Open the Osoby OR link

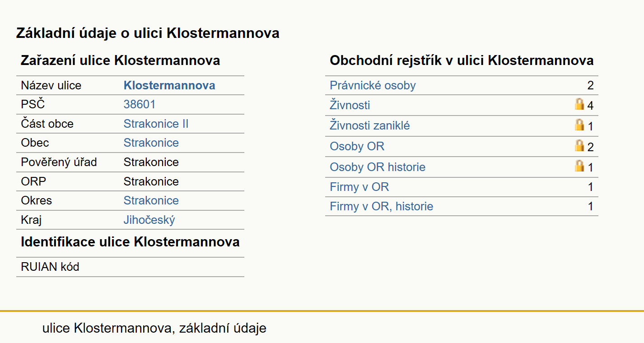(x=357, y=146)
